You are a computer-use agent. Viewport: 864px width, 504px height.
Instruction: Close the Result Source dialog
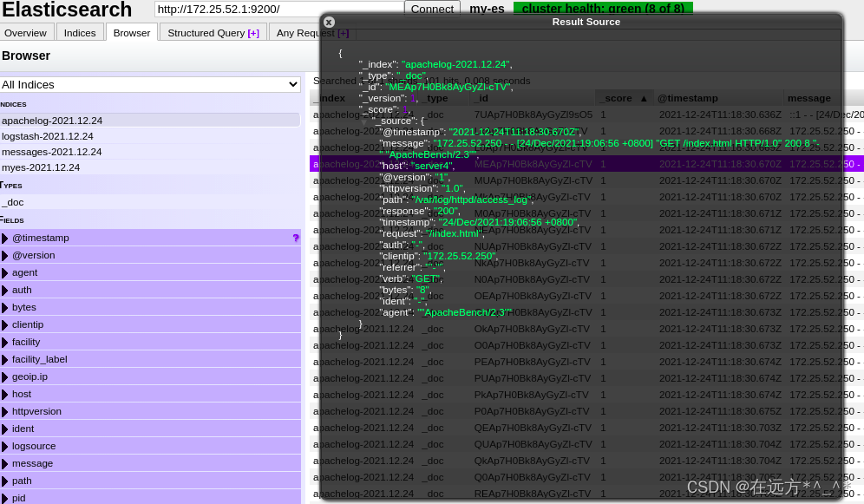[329, 22]
